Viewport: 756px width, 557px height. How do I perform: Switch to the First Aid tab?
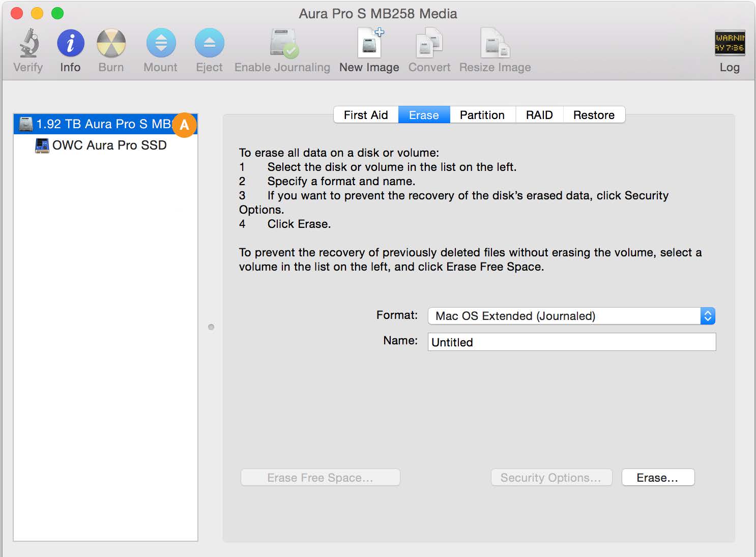365,114
